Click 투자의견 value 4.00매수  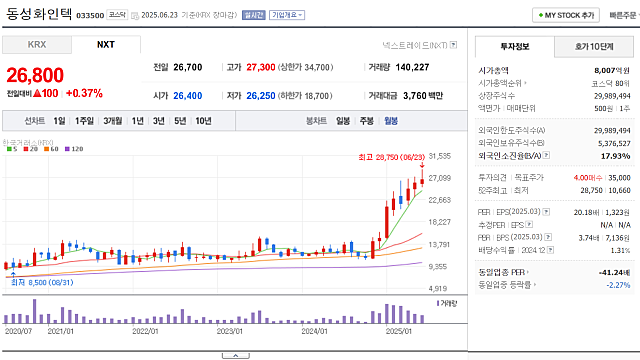tap(588, 178)
